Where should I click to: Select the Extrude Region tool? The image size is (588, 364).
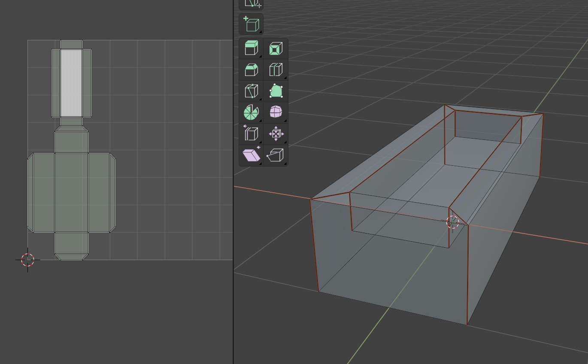point(251,48)
